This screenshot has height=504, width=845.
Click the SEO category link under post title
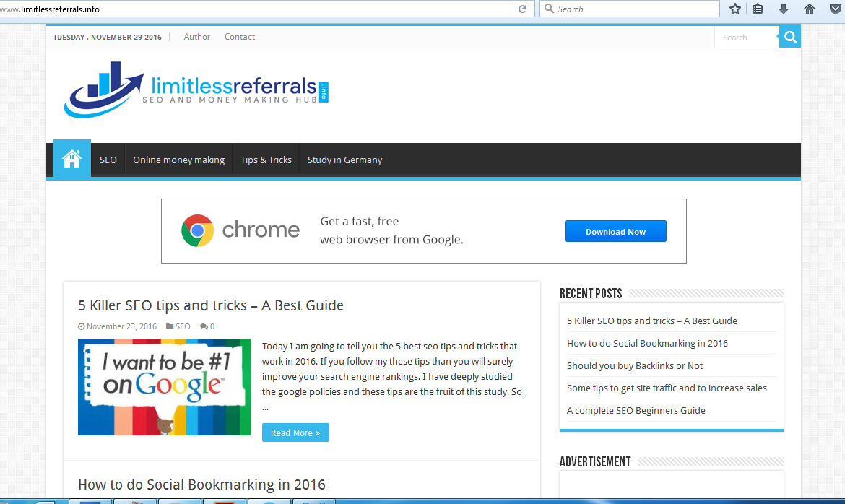183,326
